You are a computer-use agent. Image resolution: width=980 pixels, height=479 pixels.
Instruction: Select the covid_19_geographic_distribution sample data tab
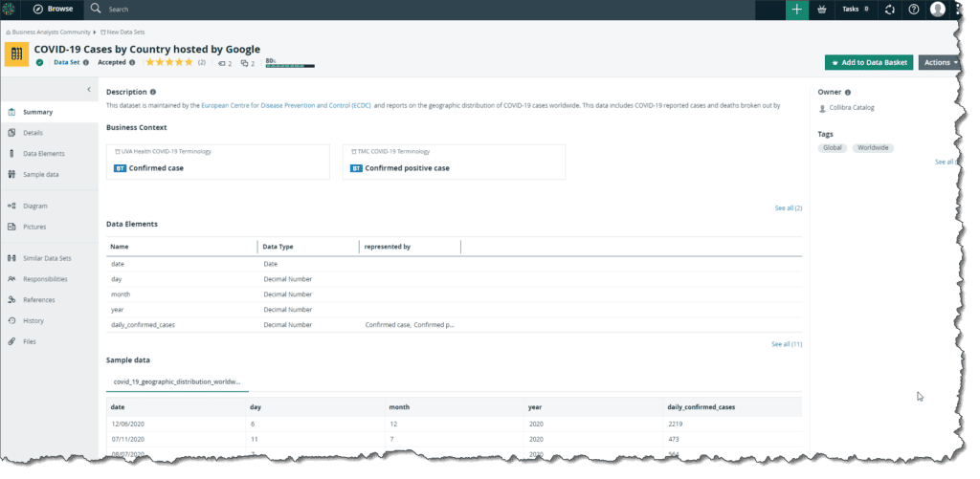tap(177, 381)
